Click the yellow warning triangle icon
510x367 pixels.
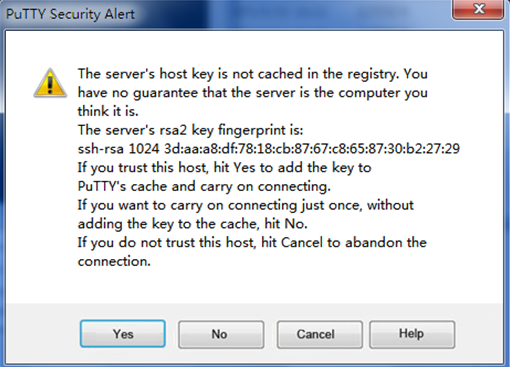click(50, 83)
